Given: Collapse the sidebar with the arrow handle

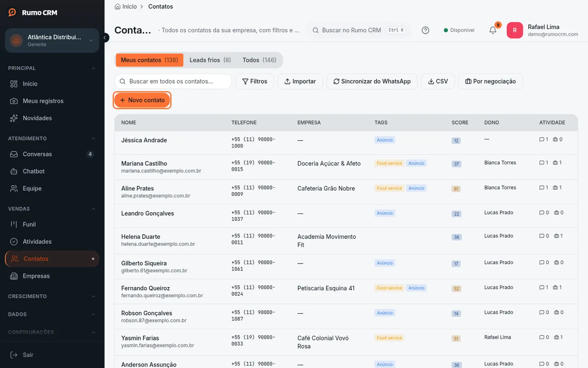Looking at the screenshot, I should click(x=105, y=38).
